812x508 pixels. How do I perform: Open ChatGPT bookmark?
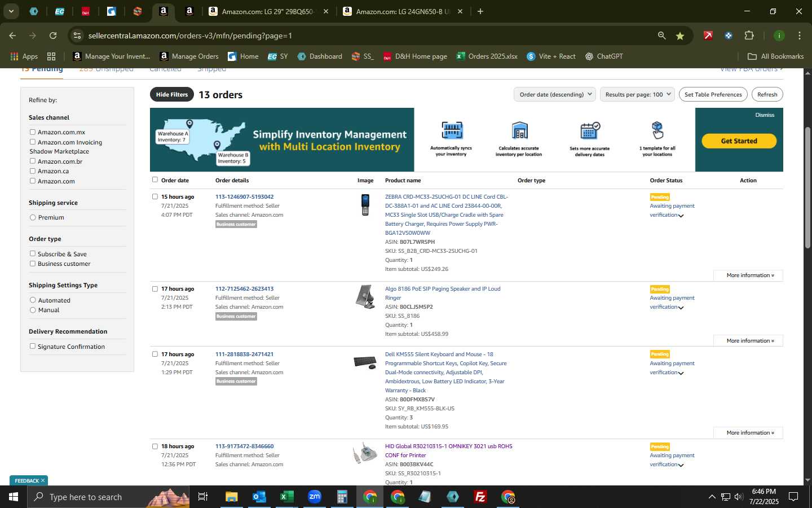604,56
